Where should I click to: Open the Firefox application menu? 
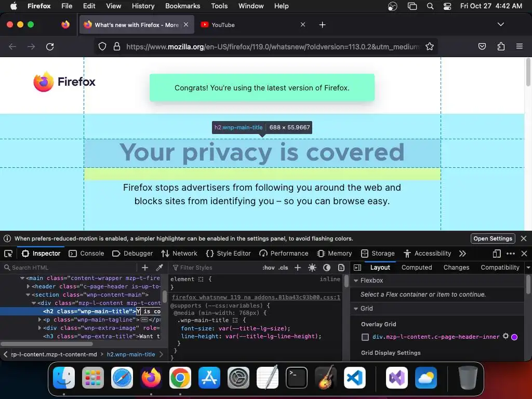(x=519, y=46)
